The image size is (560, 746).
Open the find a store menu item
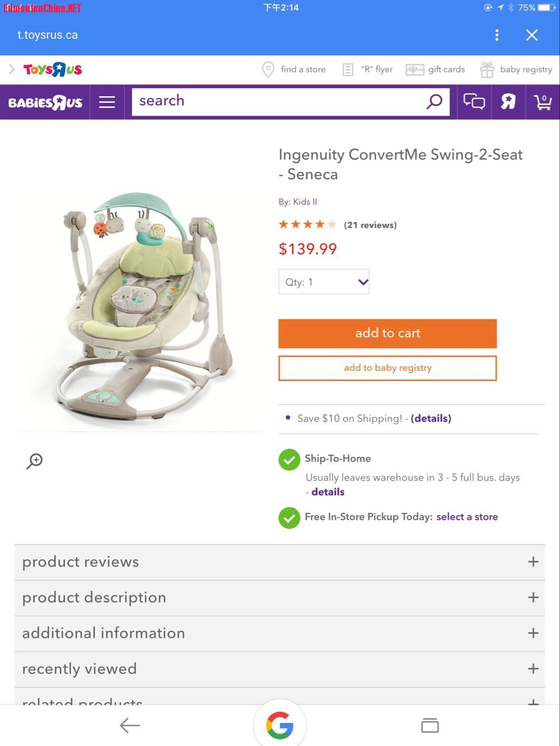tap(294, 69)
